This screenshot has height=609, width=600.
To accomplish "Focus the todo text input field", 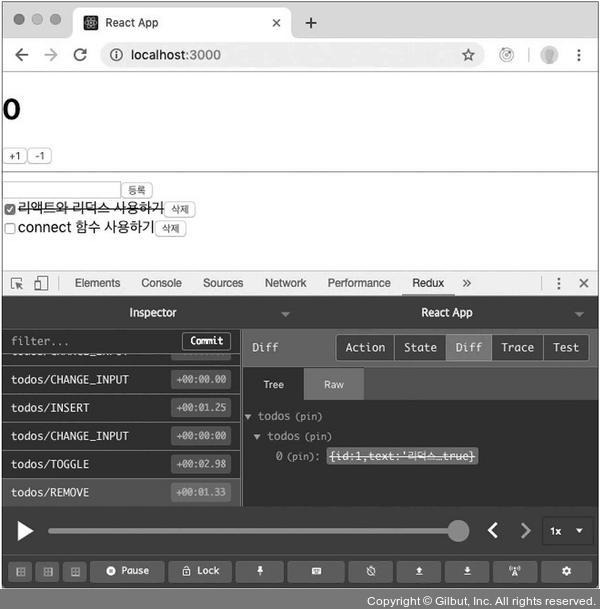I will point(62,190).
